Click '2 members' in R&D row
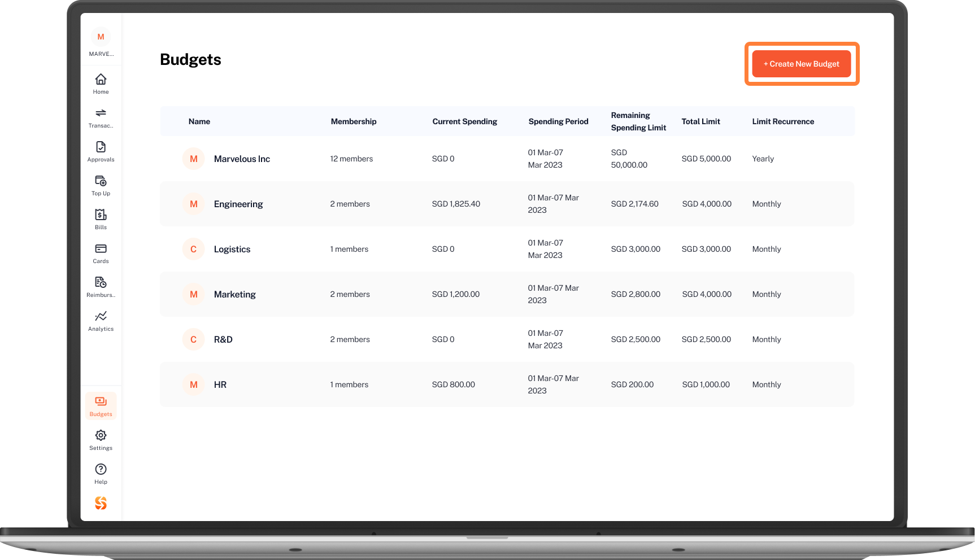The height and width of the screenshot is (560, 975). point(350,339)
